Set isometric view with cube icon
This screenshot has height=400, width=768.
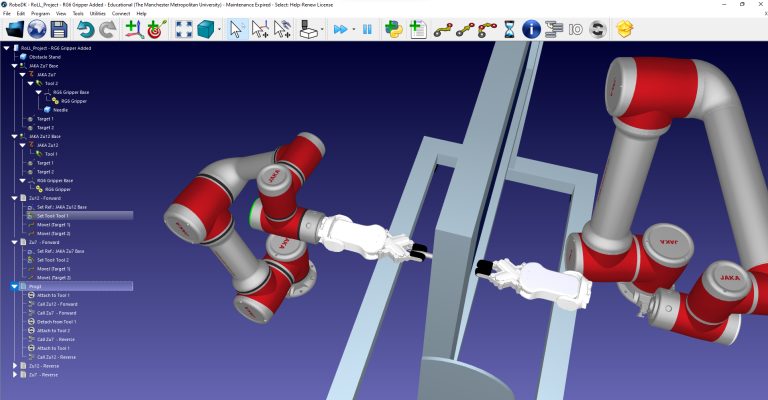click(206, 29)
